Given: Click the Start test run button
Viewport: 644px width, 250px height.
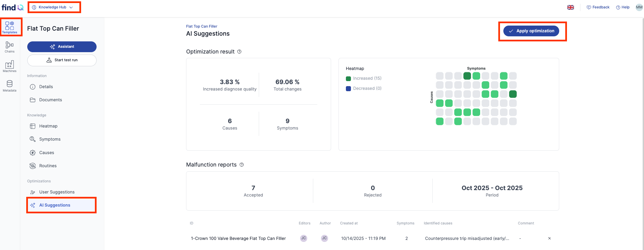Looking at the screenshot, I should 62,60.
